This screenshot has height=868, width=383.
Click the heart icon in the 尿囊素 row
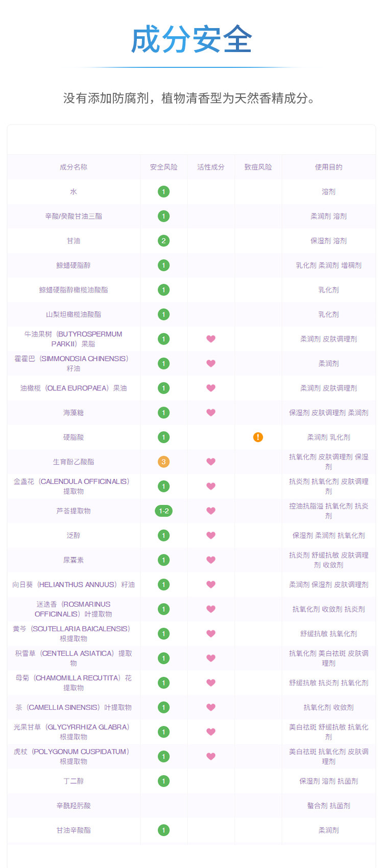tap(211, 560)
